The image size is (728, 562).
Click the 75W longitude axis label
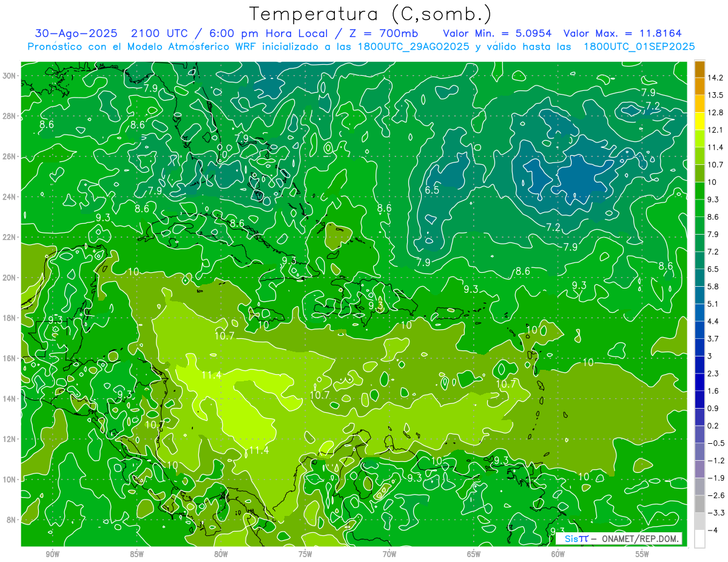coord(305,554)
